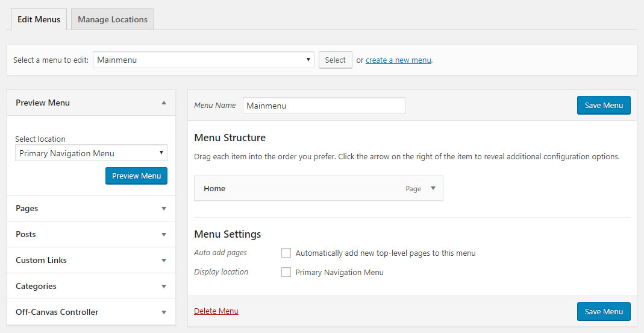
Task: Collapse the Preview Menu panel arrow
Action: click(164, 103)
